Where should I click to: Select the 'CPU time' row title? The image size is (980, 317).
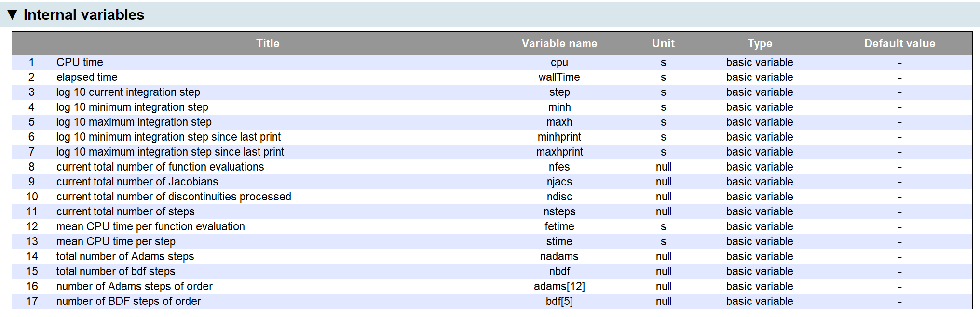[x=80, y=62]
